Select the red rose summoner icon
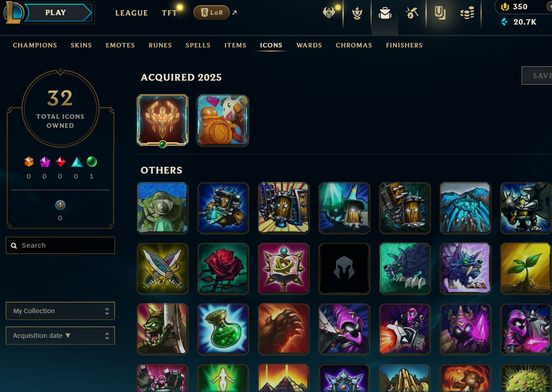 pyautogui.click(x=223, y=268)
